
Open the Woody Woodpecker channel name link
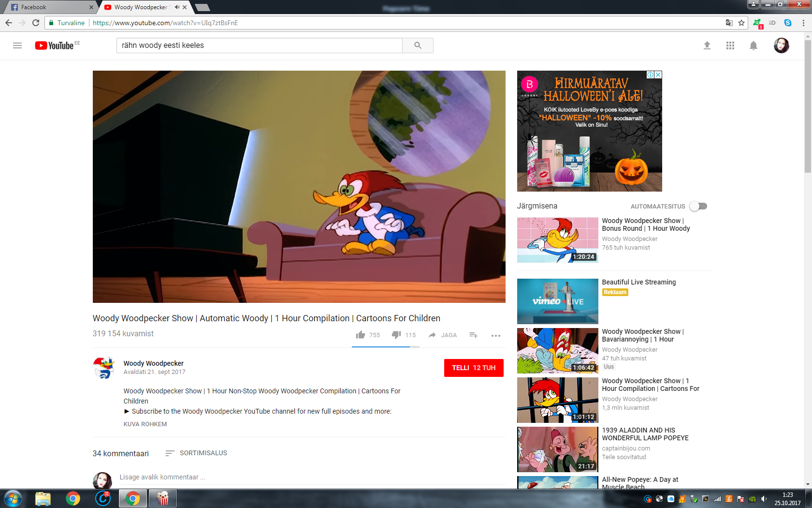point(153,363)
